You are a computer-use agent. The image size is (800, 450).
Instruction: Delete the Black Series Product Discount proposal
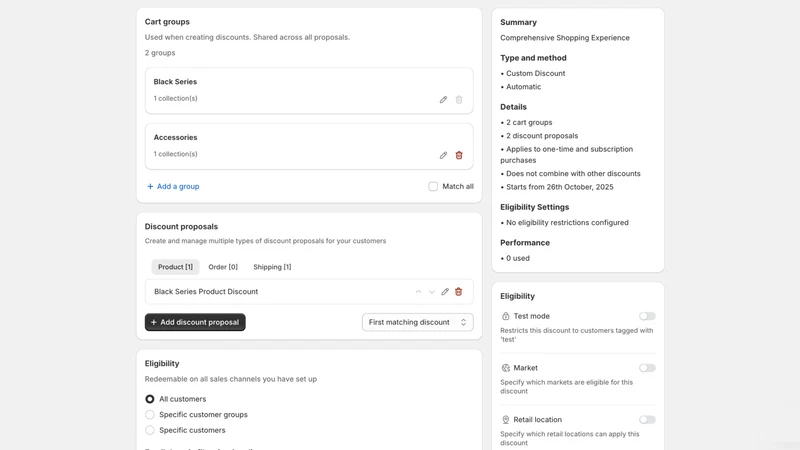click(x=458, y=292)
